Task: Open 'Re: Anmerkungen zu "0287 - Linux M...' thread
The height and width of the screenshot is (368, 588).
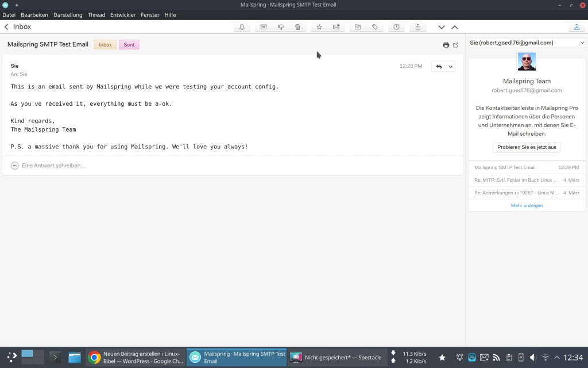Action: 527,193
